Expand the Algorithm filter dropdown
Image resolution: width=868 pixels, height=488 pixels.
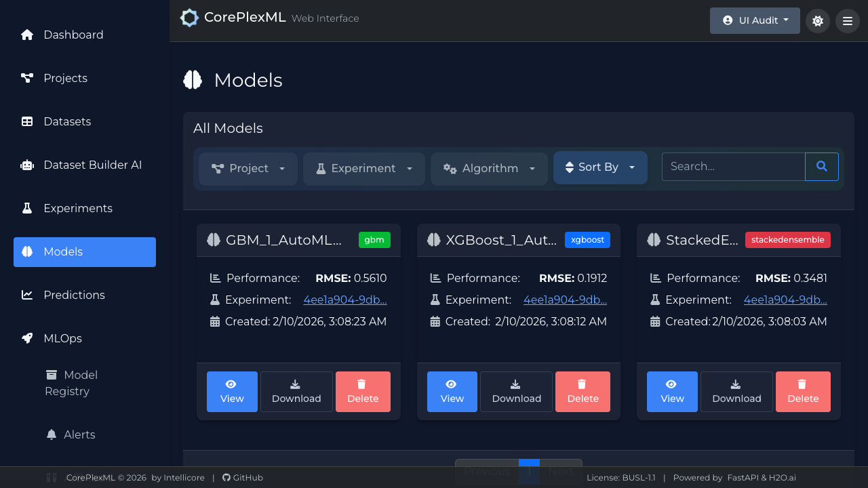489,169
